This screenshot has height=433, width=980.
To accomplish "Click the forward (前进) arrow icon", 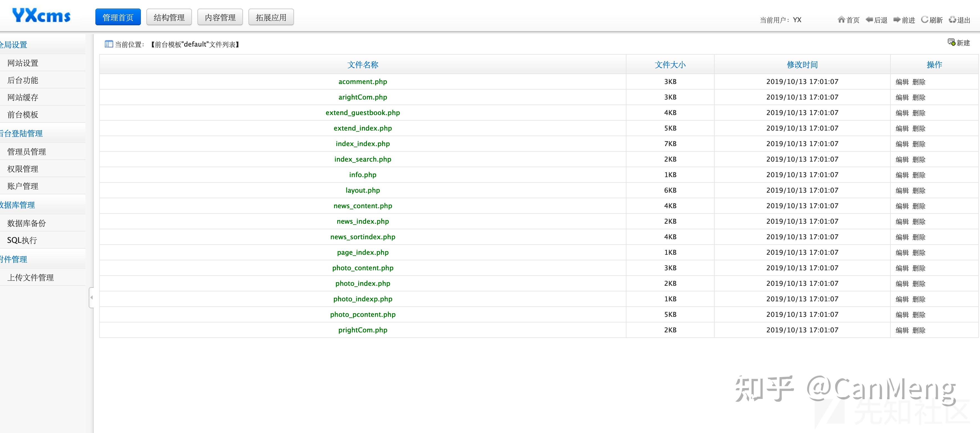I will 897,20.
